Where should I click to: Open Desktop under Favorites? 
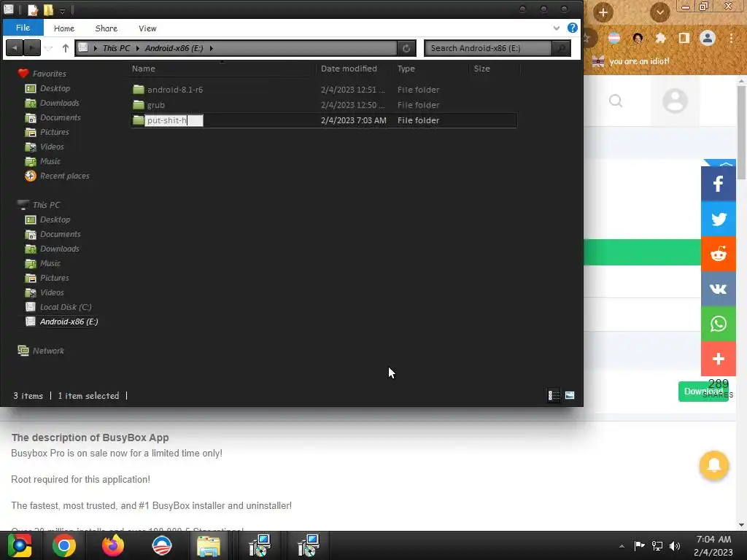click(55, 88)
